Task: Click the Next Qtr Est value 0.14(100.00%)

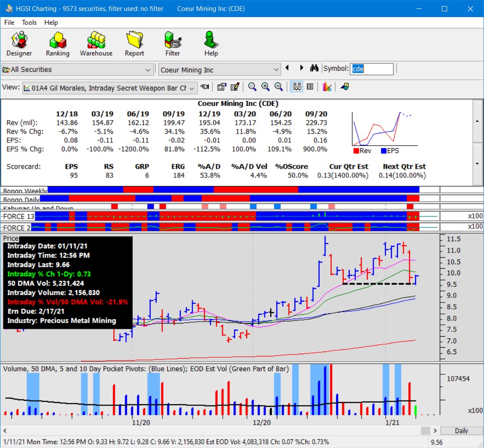Action: (x=402, y=175)
